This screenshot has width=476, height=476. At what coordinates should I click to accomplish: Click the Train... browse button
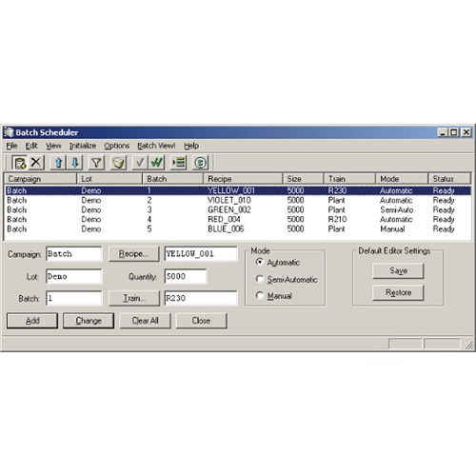point(134,298)
